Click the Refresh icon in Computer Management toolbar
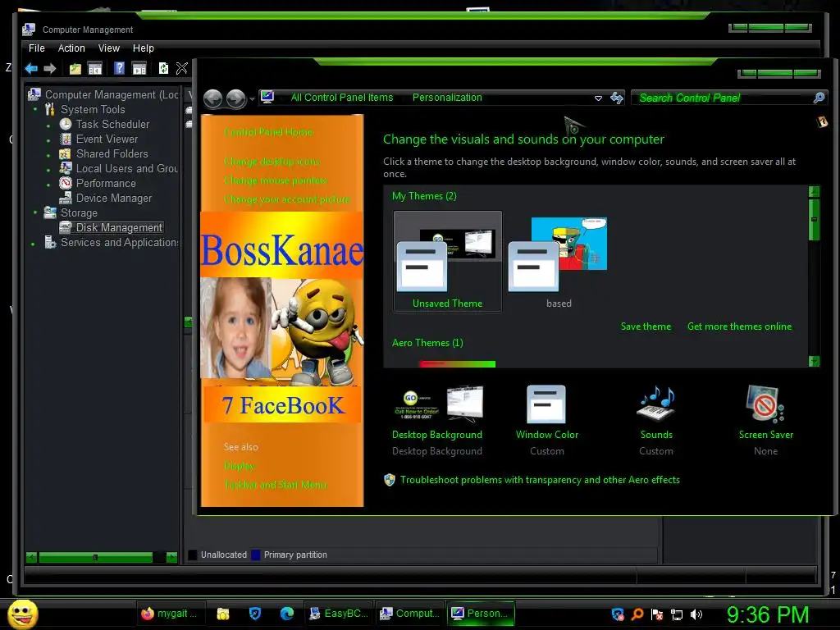 [163, 68]
